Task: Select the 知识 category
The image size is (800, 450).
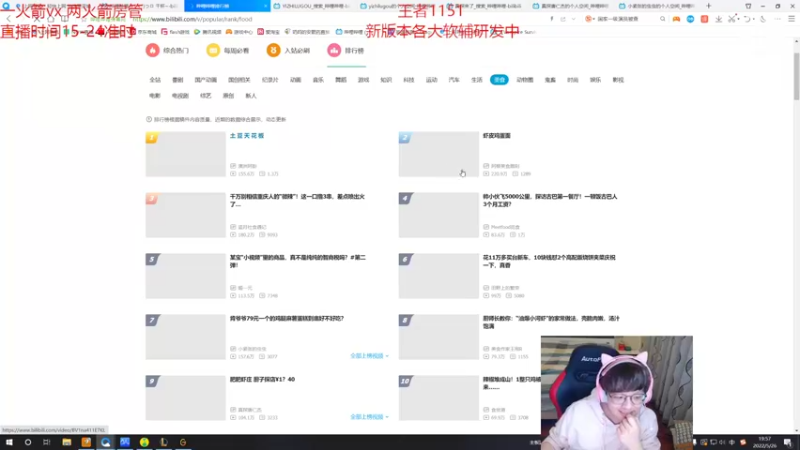Action: click(x=386, y=80)
